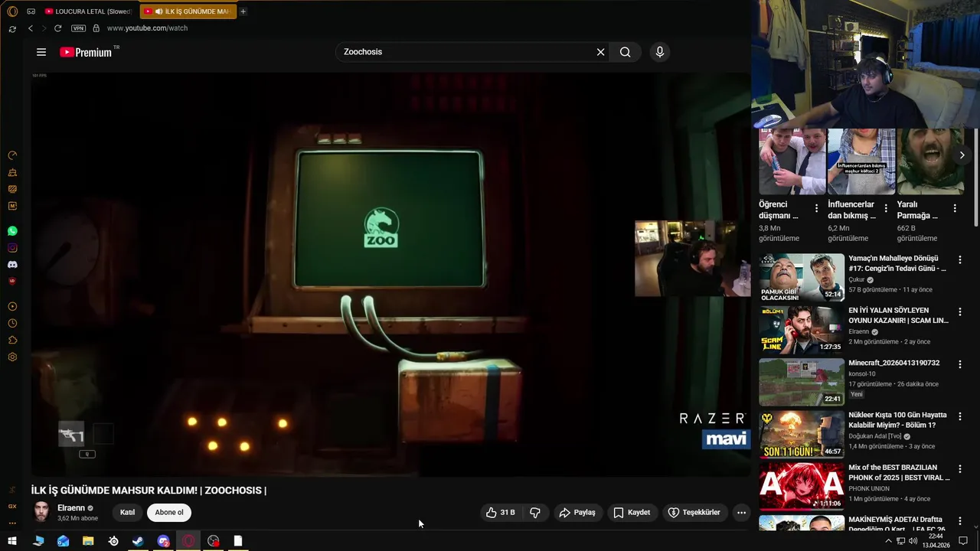Show hidden tray icons chevron

pyautogui.click(x=888, y=541)
